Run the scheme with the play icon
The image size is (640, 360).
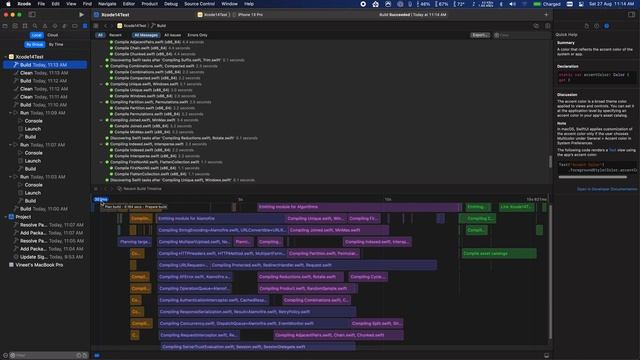(x=82, y=14)
